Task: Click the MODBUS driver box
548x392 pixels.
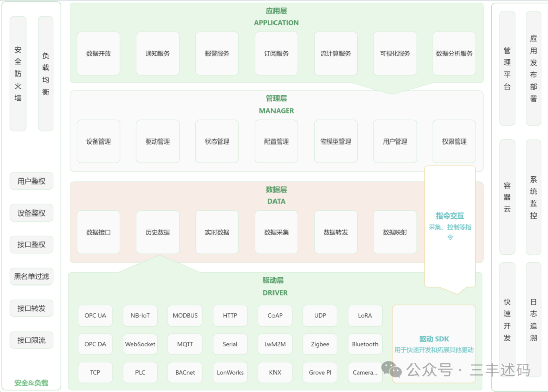Action: pyautogui.click(x=185, y=315)
